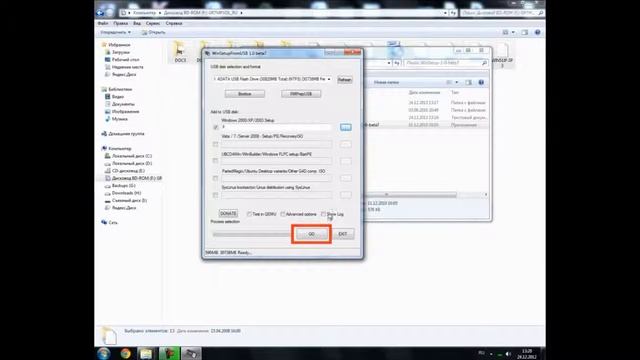The height and width of the screenshot is (360, 640).
Task: Open File Explorer from the taskbar
Action: pos(146,353)
